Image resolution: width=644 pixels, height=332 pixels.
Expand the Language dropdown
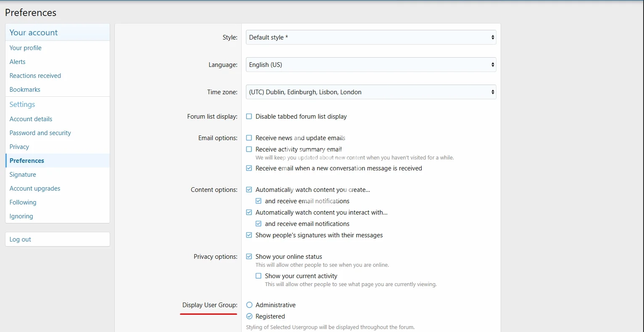pyautogui.click(x=370, y=65)
